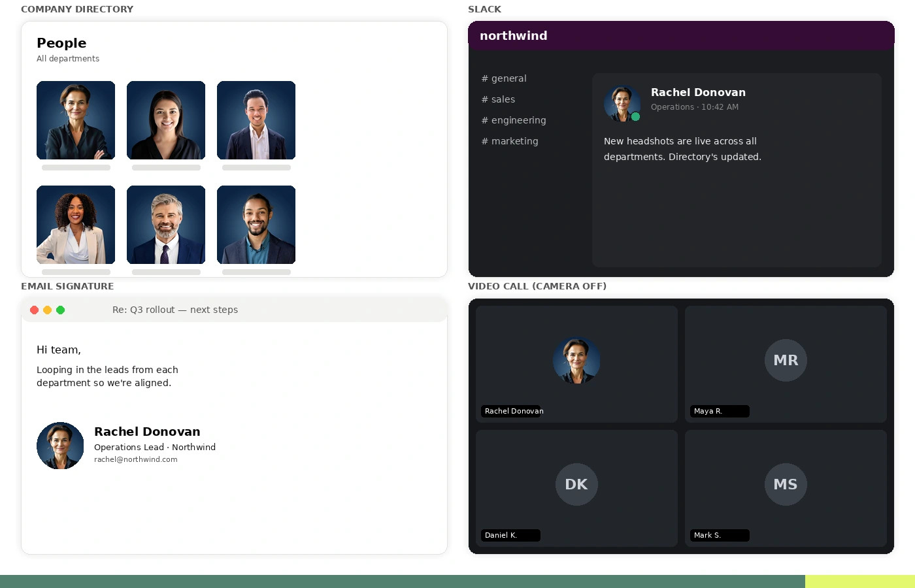The image size is (915, 588).
Task: Click the Rachel Donovan name in Slack message
Action: point(698,92)
